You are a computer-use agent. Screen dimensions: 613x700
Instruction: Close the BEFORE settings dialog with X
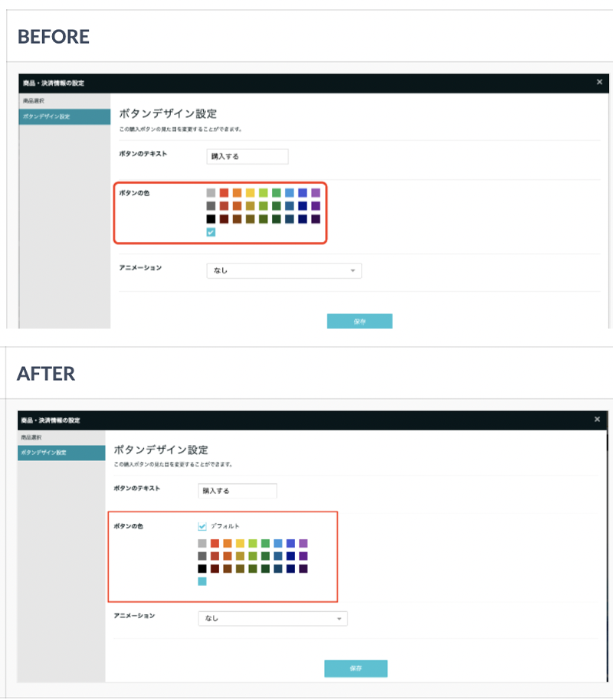[x=599, y=81]
